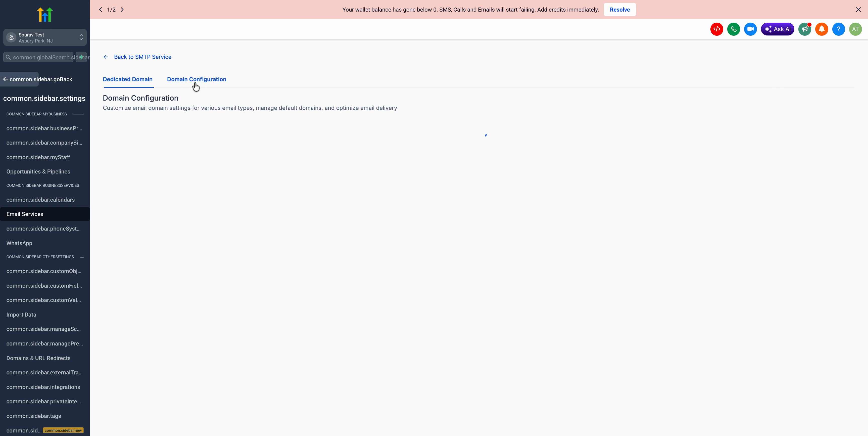Viewport: 868px width, 436px height.
Task: Open the common.sidebar.customFiel... item
Action: coord(45,286)
